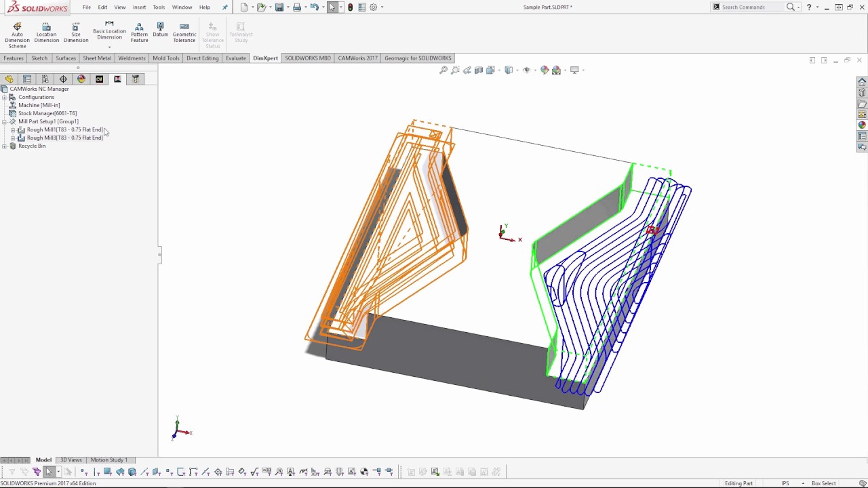Click the Previous View icon
Image resolution: width=868 pixels, height=488 pixels.
[x=467, y=70]
